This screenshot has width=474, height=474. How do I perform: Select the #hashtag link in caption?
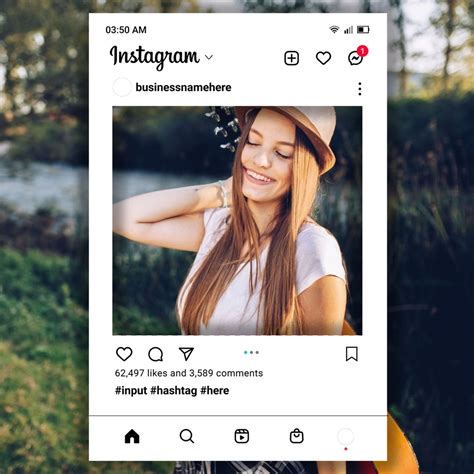[x=174, y=390]
